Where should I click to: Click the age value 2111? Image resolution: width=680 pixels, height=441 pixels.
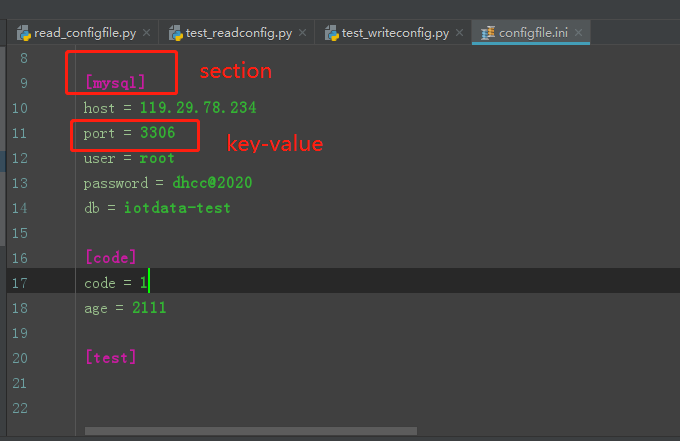click(149, 308)
